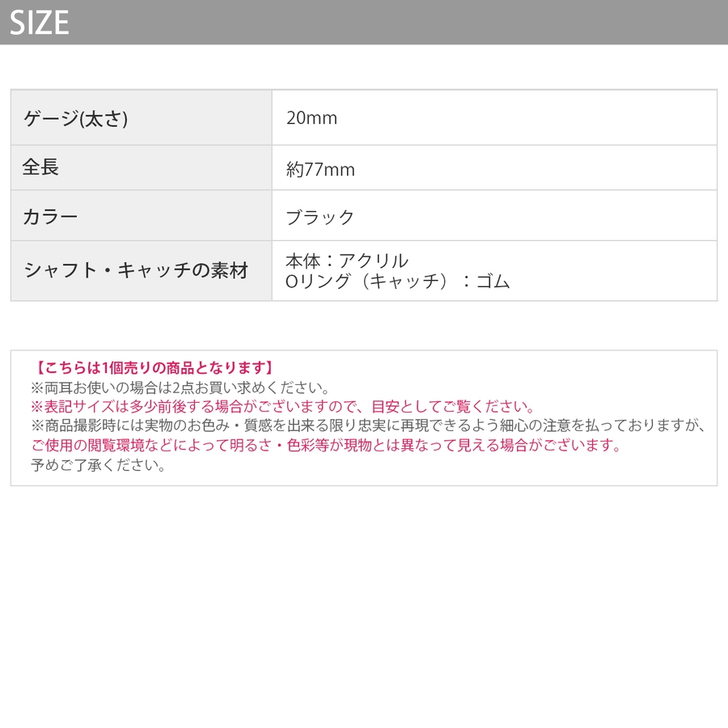Click the "20mm" gauge value

(x=311, y=118)
